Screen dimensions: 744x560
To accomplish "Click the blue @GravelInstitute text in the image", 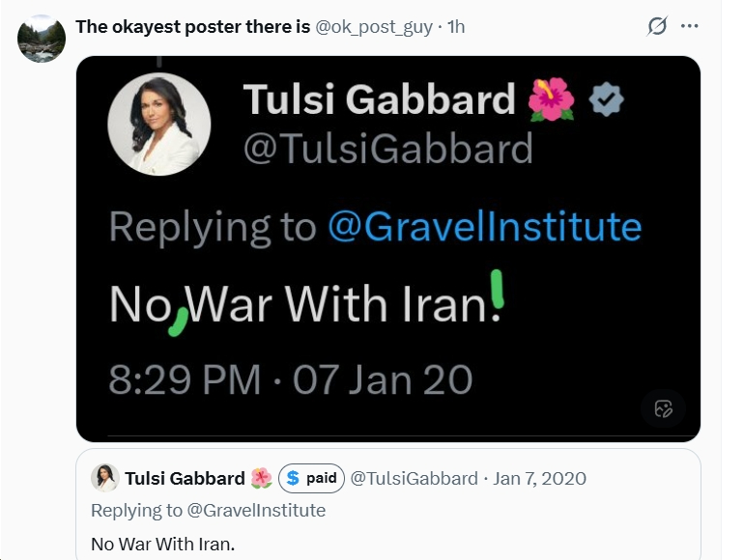I will coord(484,226).
